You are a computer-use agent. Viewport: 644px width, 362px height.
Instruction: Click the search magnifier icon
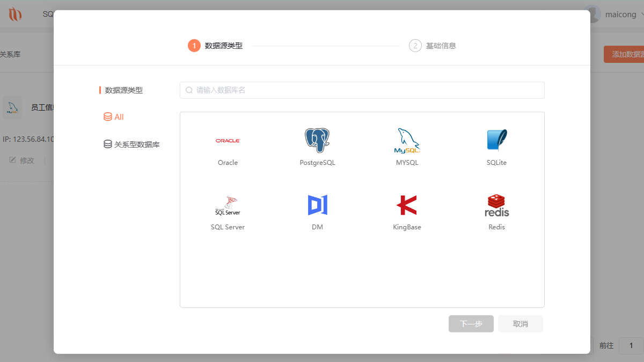click(x=189, y=90)
